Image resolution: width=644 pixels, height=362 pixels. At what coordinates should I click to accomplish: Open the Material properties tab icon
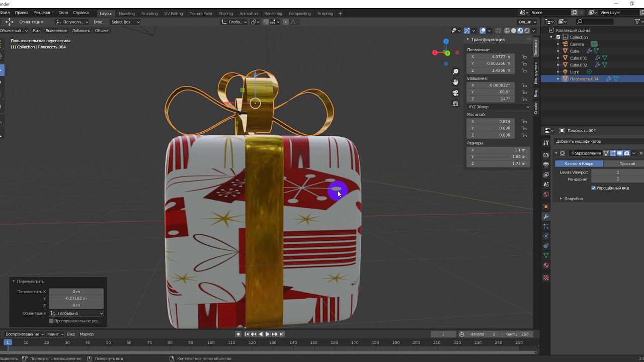point(546,265)
